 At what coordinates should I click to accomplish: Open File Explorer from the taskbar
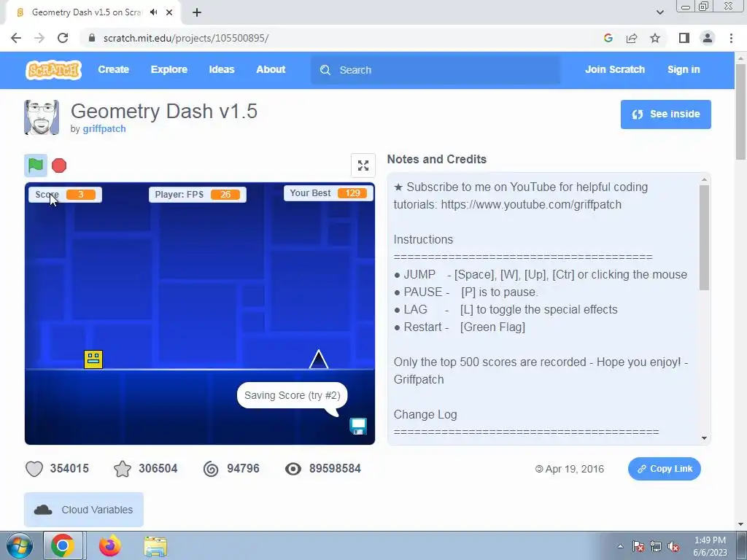155,546
